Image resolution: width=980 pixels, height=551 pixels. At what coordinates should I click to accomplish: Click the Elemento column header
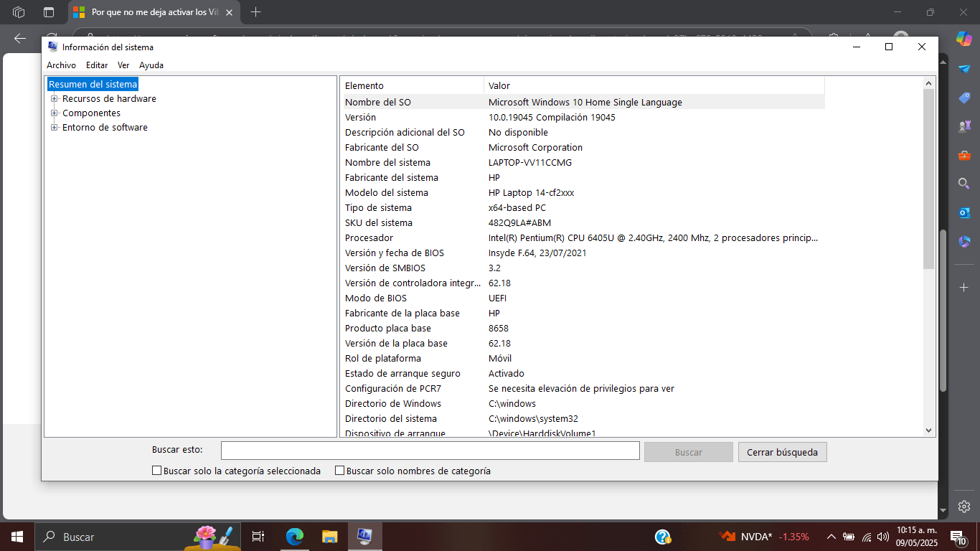click(413, 85)
